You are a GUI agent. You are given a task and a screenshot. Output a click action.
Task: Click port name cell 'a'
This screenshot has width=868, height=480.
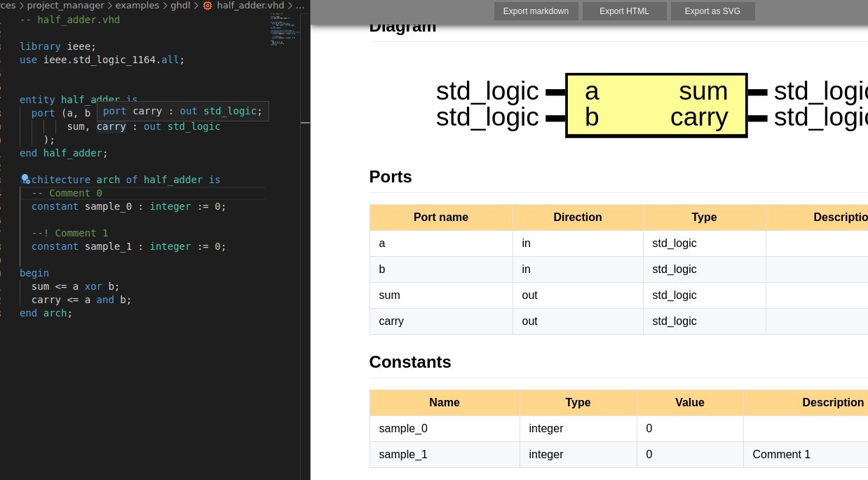(x=441, y=244)
